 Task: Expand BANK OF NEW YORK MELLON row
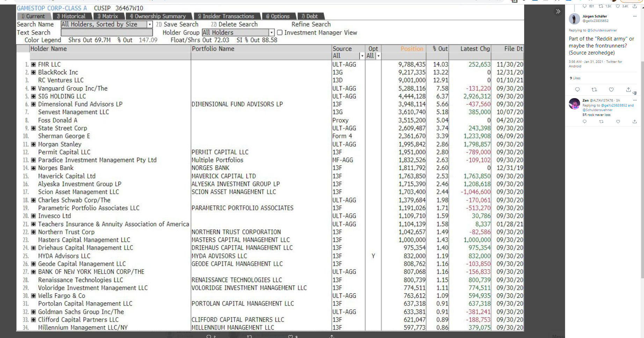click(x=34, y=272)
